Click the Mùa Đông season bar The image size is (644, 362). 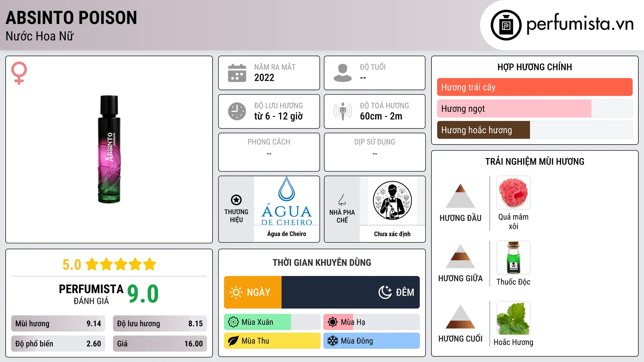372,341
